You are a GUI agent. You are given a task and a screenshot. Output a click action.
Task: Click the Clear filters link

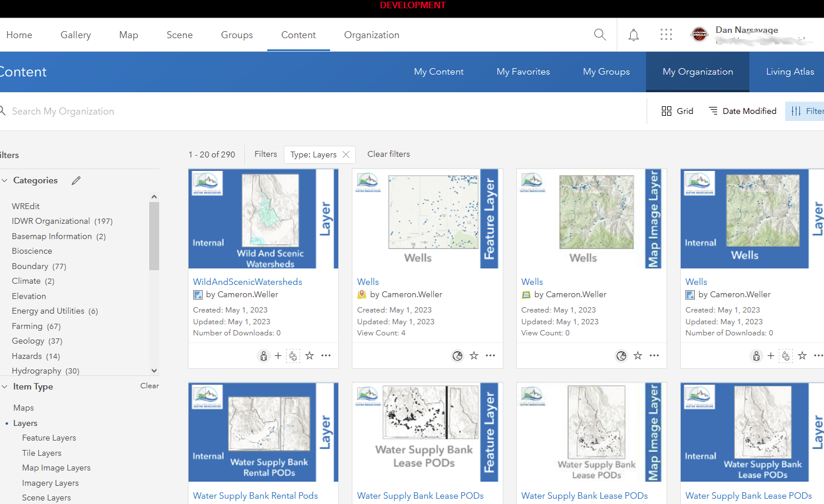tap(388, 154)
